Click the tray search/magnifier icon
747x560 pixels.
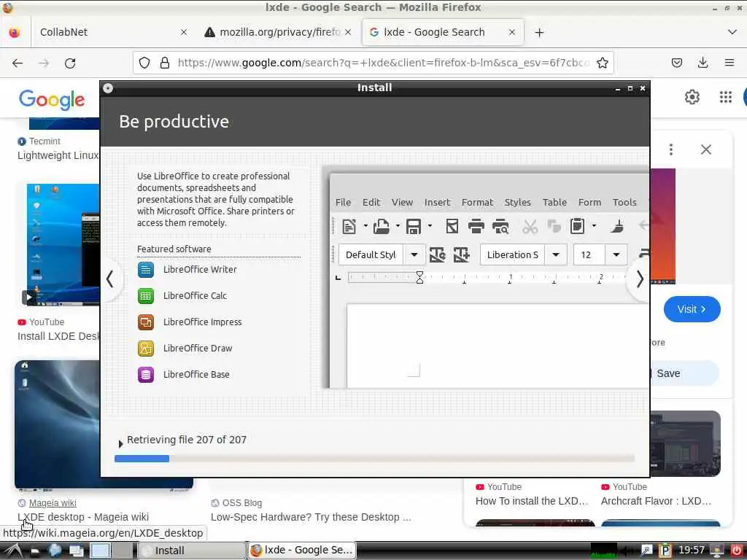pos(646,551)
